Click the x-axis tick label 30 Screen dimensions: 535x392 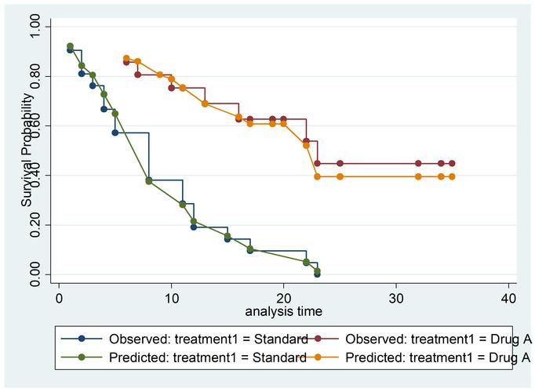tap(395, 298)
